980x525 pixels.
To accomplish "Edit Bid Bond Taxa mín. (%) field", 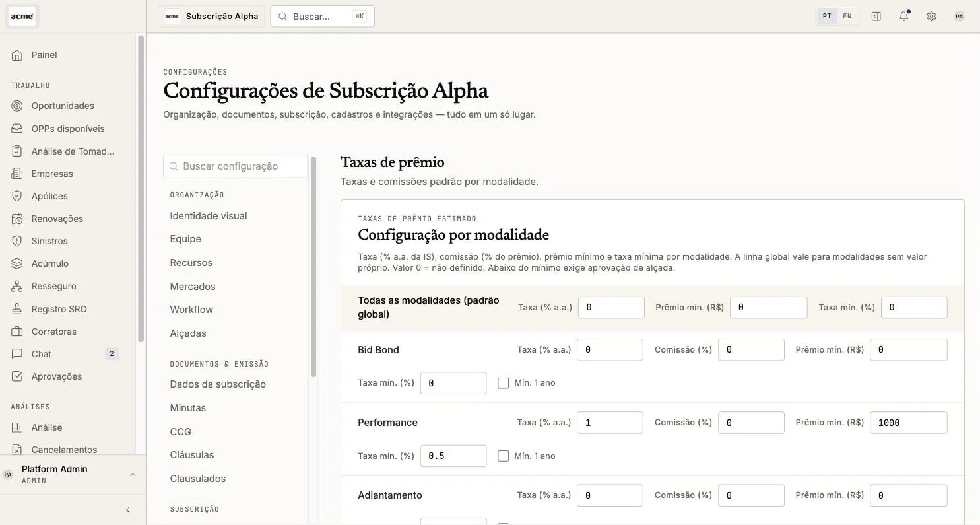I will (x=453, y=383).
